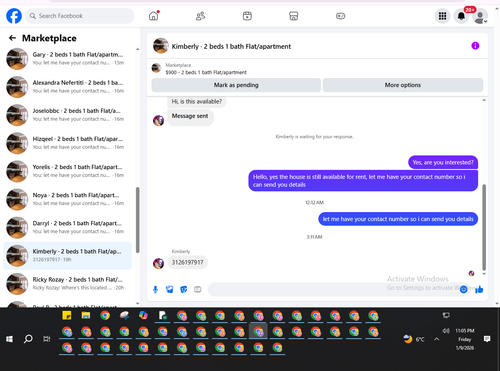Click the 3126197917 message bubble
The height and width of the screenshot is (371, 500).
[x=187, y=262]
